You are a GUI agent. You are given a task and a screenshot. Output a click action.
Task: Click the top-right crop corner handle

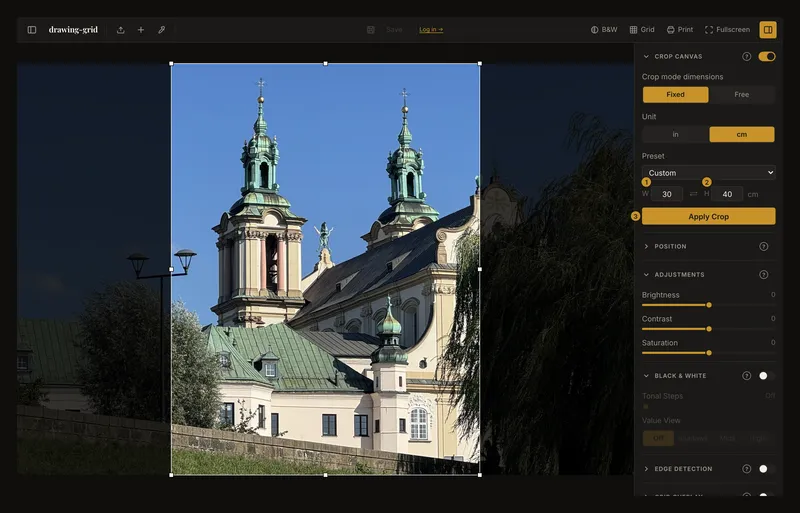click(480, 64)
